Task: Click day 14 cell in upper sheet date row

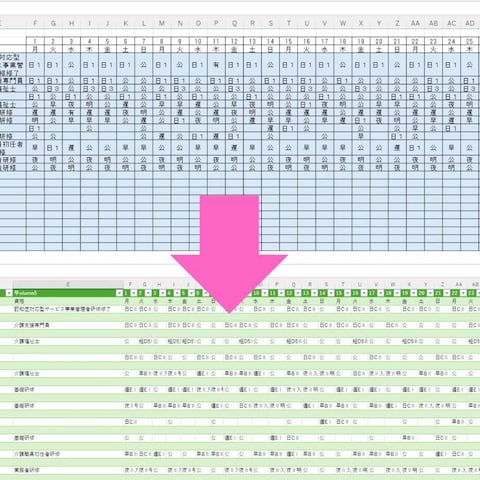Action: tap(270, 41)
